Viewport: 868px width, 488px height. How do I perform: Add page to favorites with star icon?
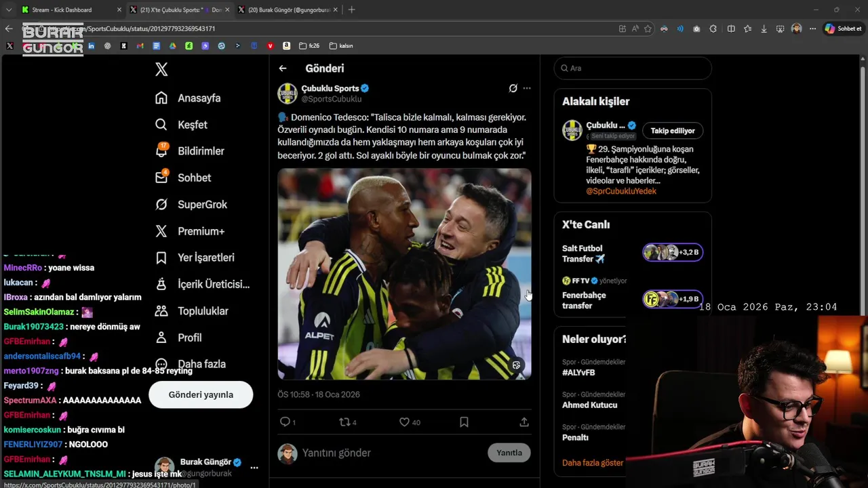click(648, 28)
